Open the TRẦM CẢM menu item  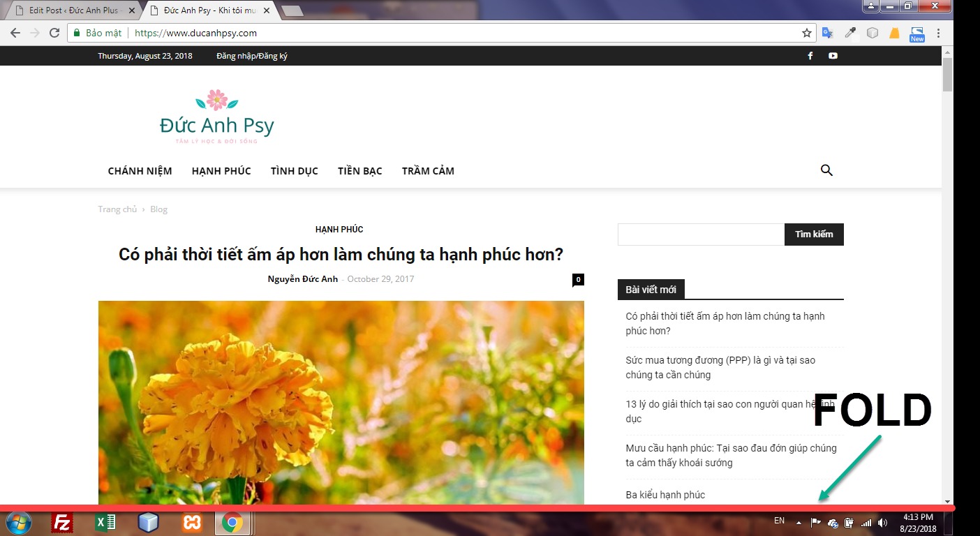428,170
